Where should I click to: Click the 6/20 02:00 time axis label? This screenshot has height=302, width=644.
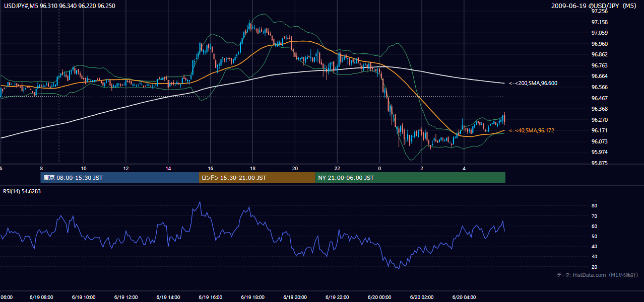pyautogui.click(x=422, y=297)
